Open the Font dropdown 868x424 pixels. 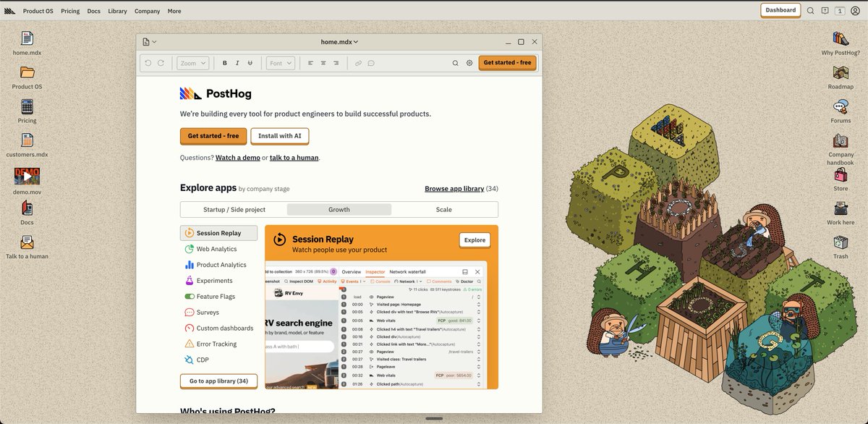(x=281, y=63)
